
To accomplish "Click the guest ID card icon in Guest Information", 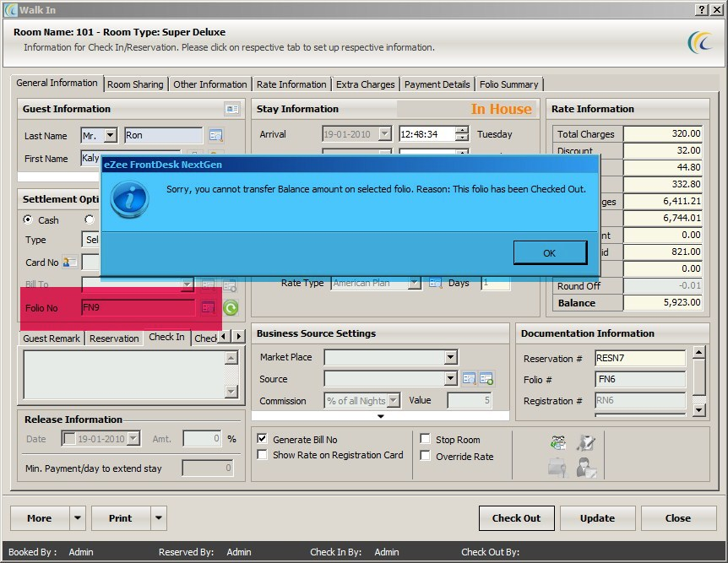I will point(232,109).
